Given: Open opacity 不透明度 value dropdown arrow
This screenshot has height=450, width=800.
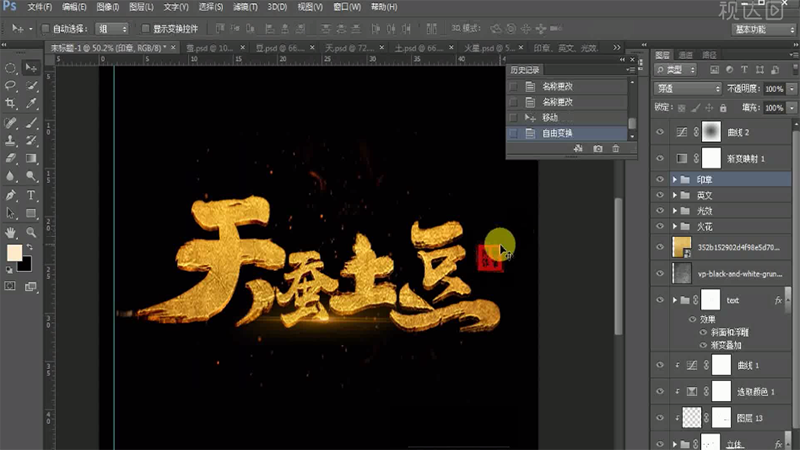Looking at the screenshot, I should pos(791,89).
